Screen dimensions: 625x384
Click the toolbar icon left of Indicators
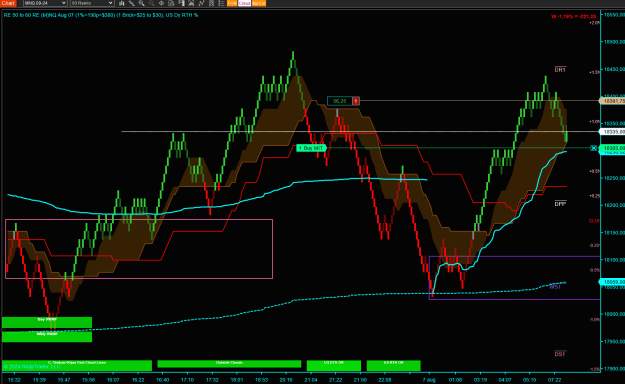point(191,3)
